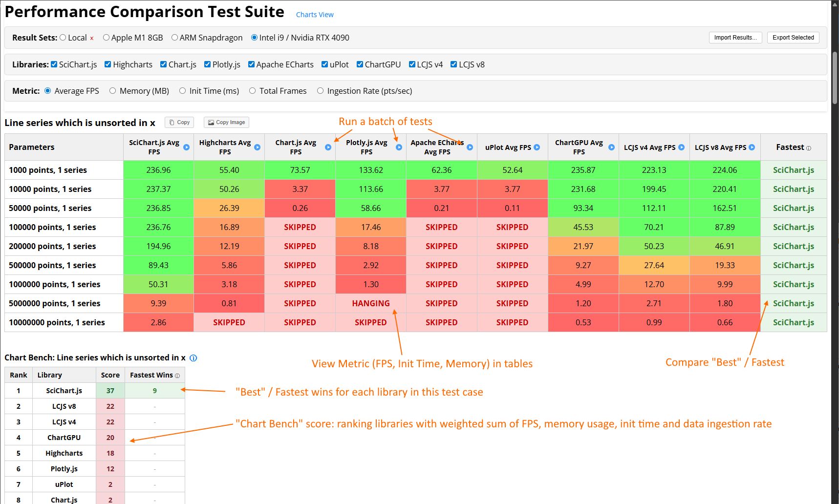The height and width of the screenshot is (504, 839).
Task: Uncheck the LCJS v4 library checkbox
Action: (412, 64)
